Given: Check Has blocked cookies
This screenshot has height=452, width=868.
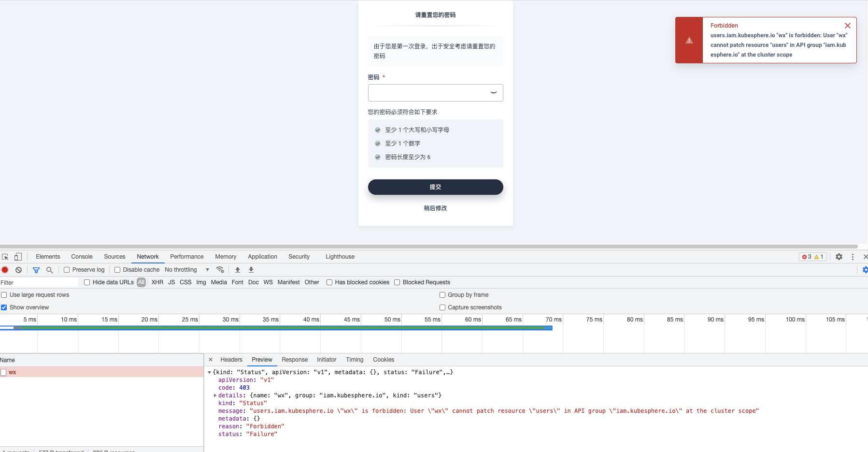Looking at the screenshot, I should 329,282.
